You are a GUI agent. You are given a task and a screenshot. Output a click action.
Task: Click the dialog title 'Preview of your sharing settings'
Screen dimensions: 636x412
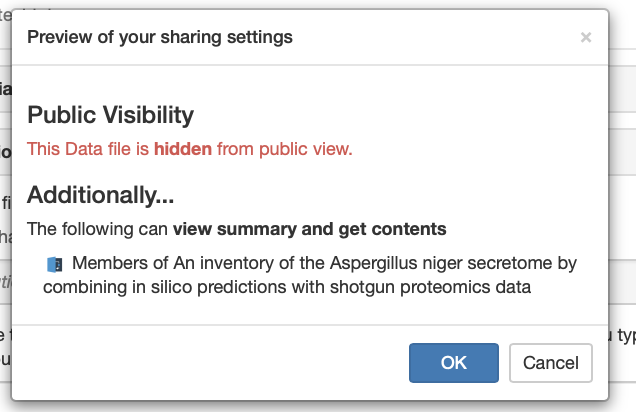coord(160,37)
